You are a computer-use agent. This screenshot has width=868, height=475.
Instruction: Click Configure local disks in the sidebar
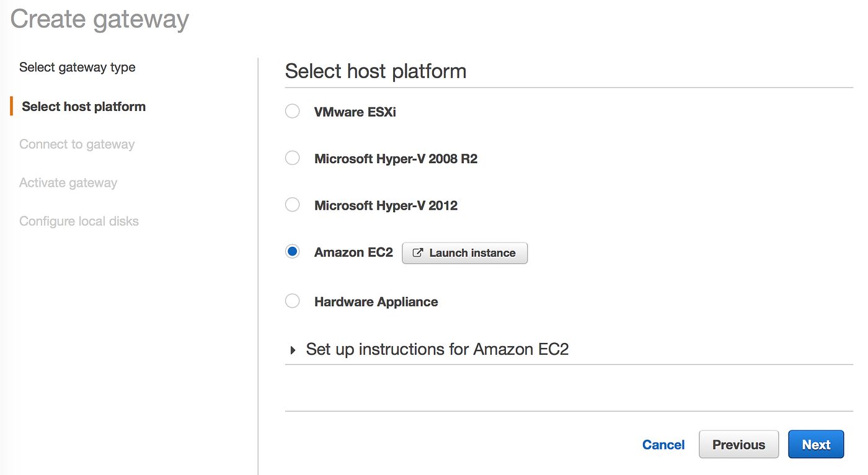coord(79,221)
